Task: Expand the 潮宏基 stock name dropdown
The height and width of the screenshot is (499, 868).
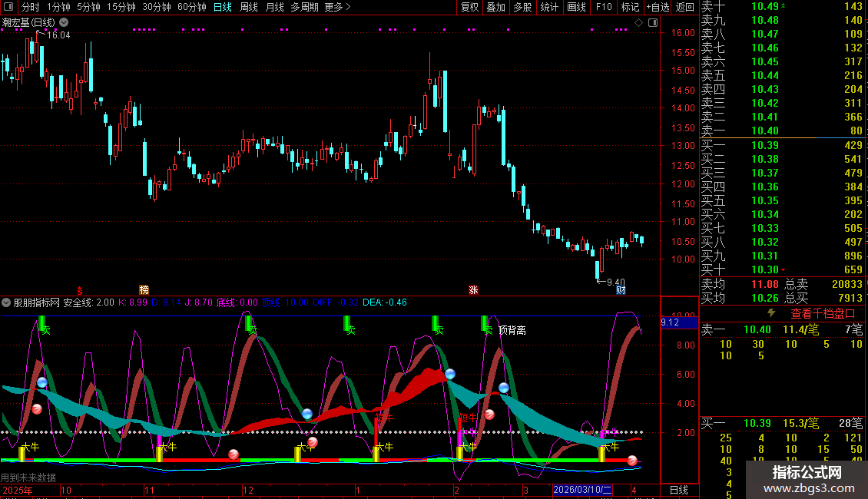Action: point(63,23)
